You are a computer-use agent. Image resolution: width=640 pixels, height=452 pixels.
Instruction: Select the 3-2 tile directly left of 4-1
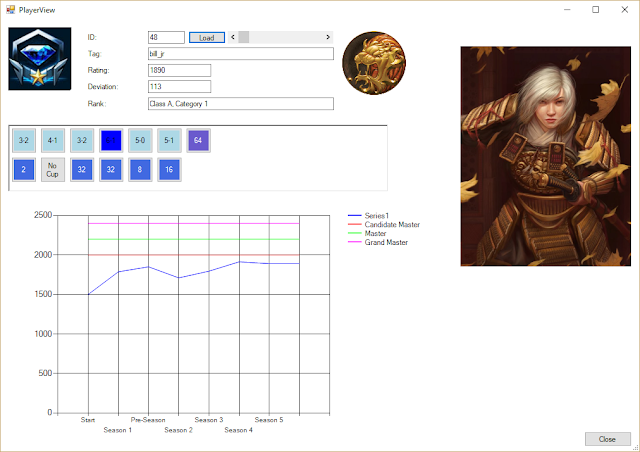(24, 140)
